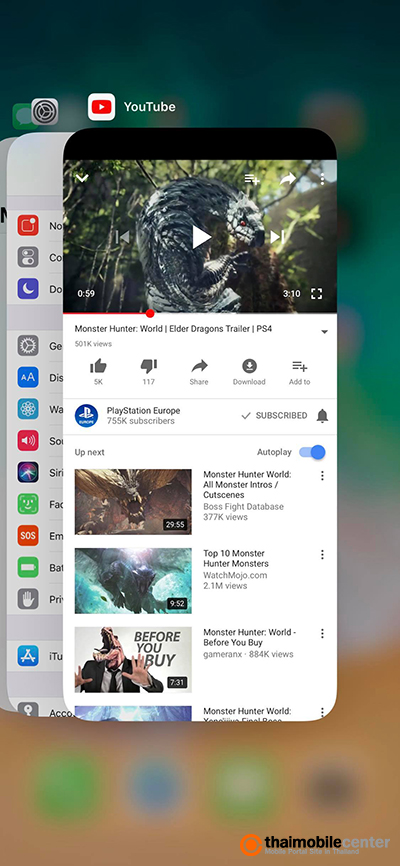Viewport: 400px width, 866px height.
Task: Tap the Control Center icon in Settings window
Action: [x=28, y=257]
